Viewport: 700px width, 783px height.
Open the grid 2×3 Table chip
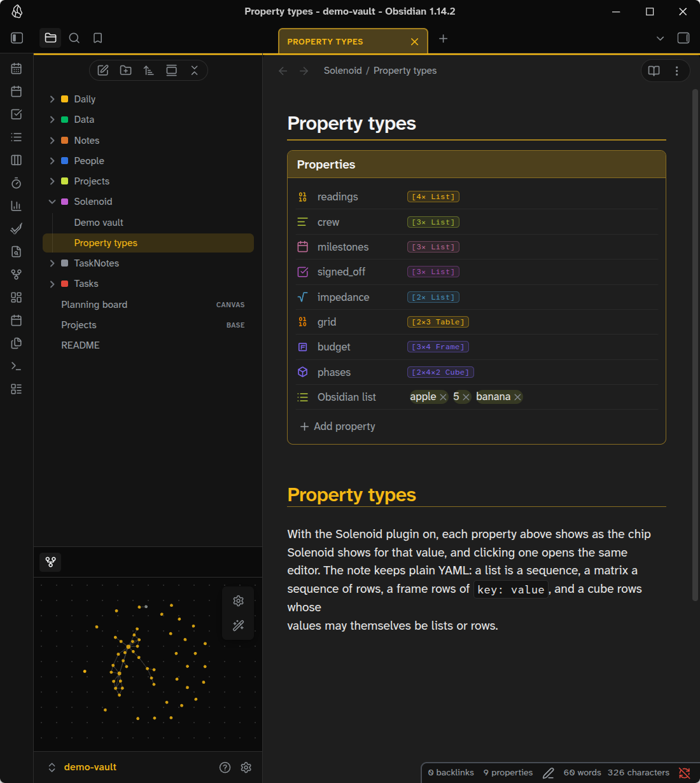click(438, 322)
